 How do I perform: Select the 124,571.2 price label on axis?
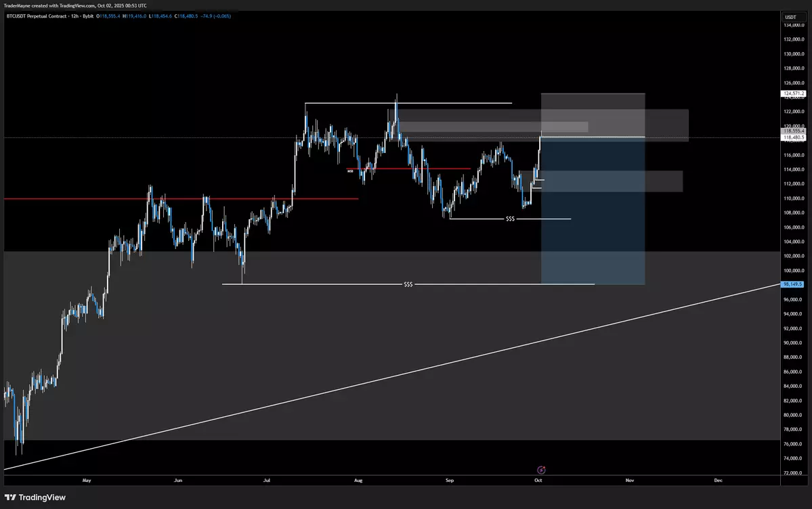click(x=793, y=93)
